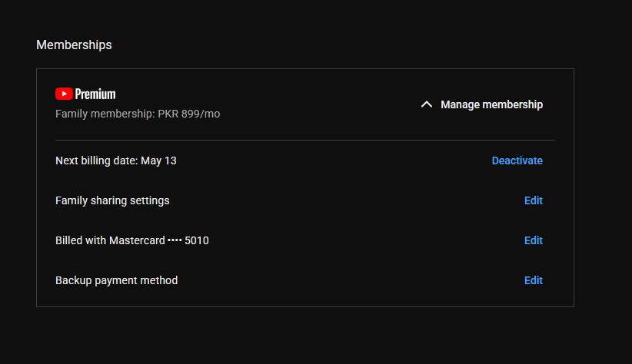The height and width of the screenshot is (364, 632).
Task: Select the Backup payment method row label
Action: tap(116, 280)
